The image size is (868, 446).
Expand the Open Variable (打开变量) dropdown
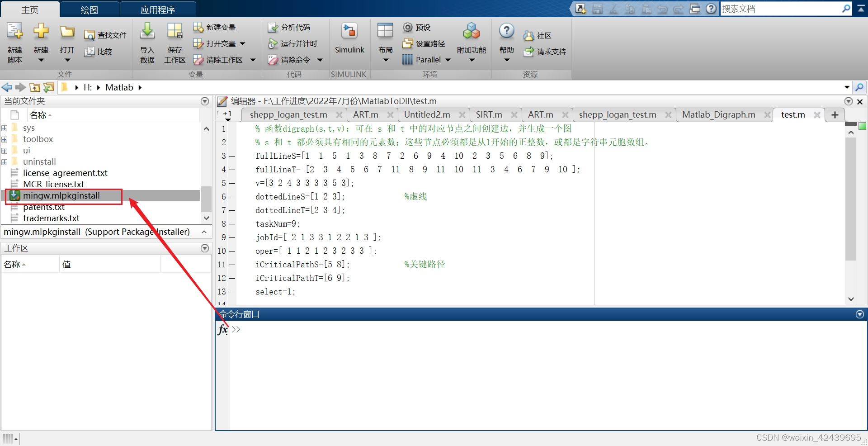coord(243,44)
